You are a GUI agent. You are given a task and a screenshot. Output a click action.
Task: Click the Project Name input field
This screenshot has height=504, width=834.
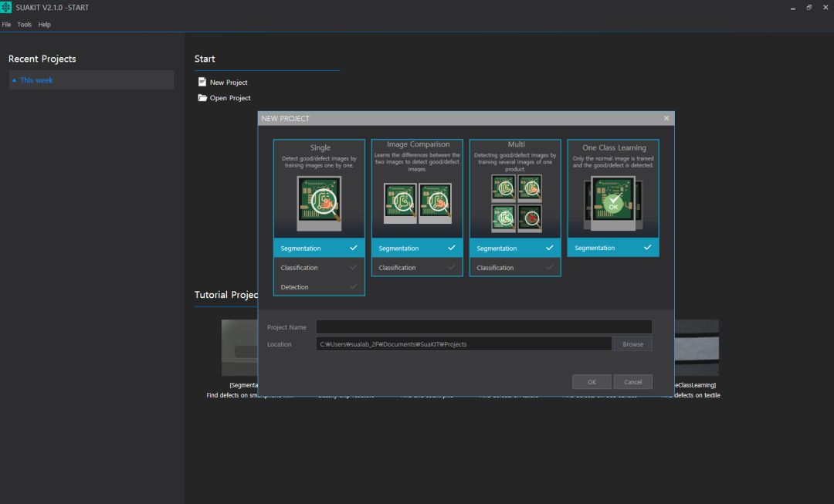[484, 327]
